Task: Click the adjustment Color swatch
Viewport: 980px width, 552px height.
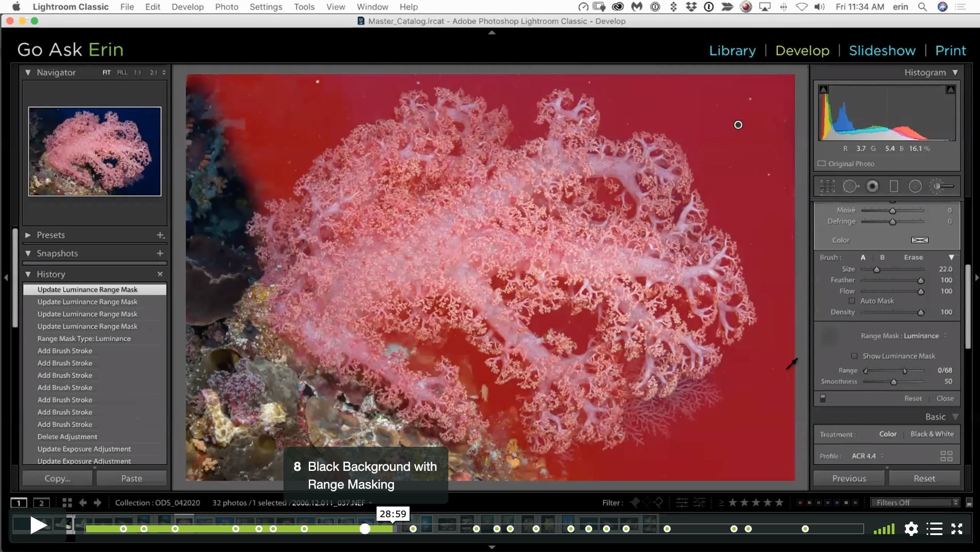Action: click(x=920, y=240)
